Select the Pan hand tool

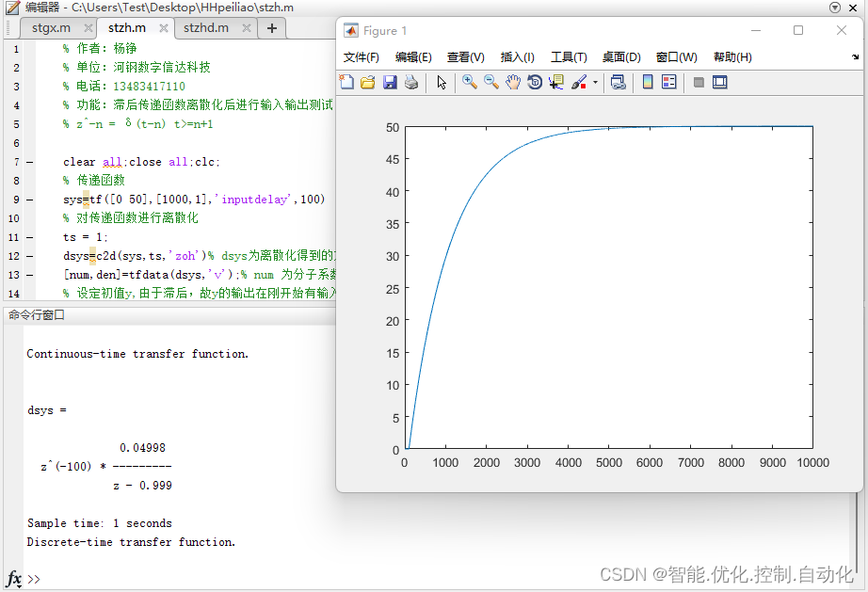513,83
